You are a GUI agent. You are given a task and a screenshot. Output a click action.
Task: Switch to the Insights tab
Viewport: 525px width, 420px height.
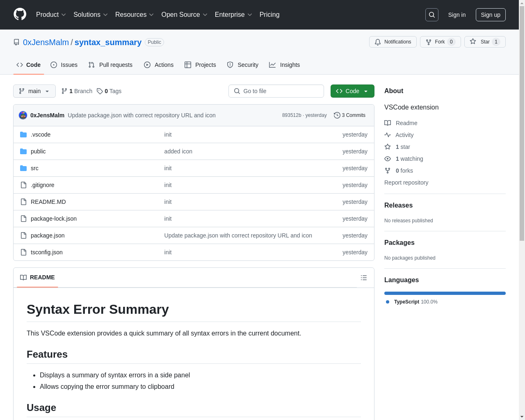coord(285,65)
